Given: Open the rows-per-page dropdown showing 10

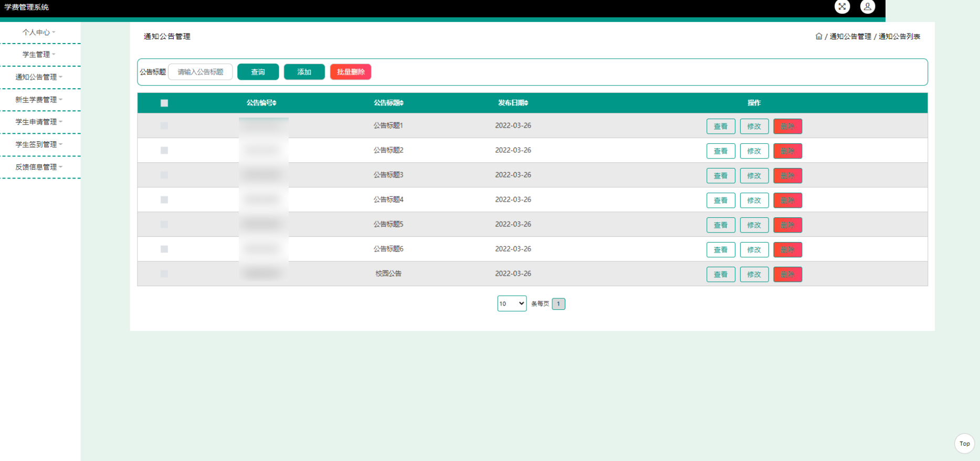Looking at the screenshot, I should 512,303.
